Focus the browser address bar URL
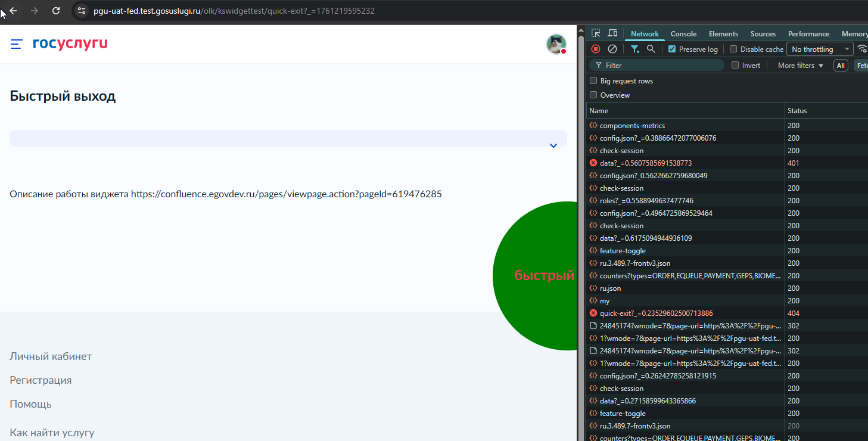The image size is (868, 441). tap(234, 11)
